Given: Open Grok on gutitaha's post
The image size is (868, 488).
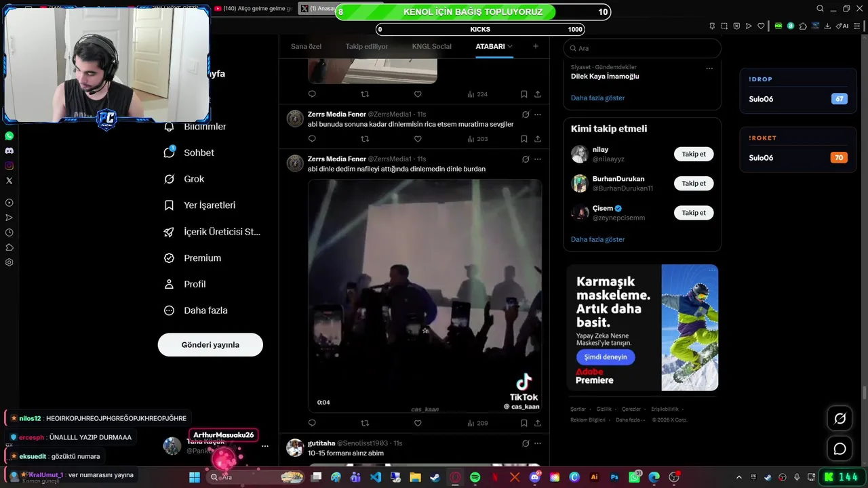Looking at the screenshot, I should coord(526,443).
